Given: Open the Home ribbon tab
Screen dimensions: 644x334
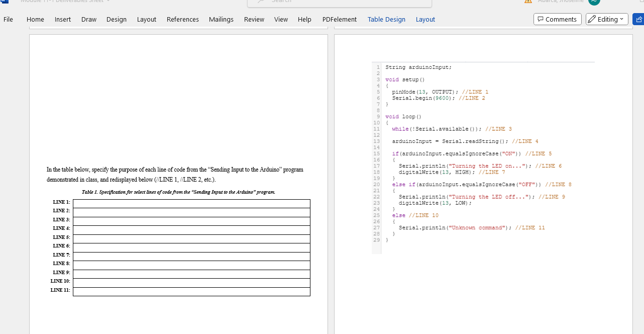Looking at the screenshot, I should pos(35,19).
